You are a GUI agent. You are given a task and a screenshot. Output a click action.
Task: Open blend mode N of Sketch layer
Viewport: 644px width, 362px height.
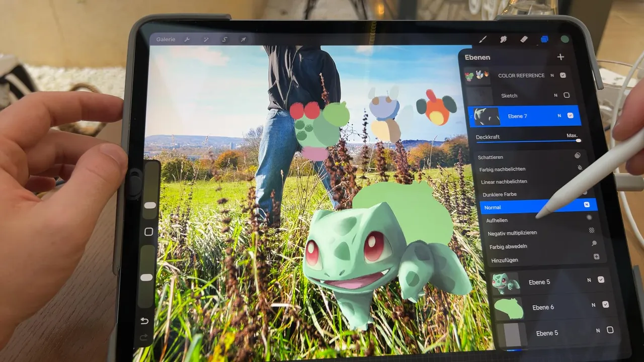555,95
